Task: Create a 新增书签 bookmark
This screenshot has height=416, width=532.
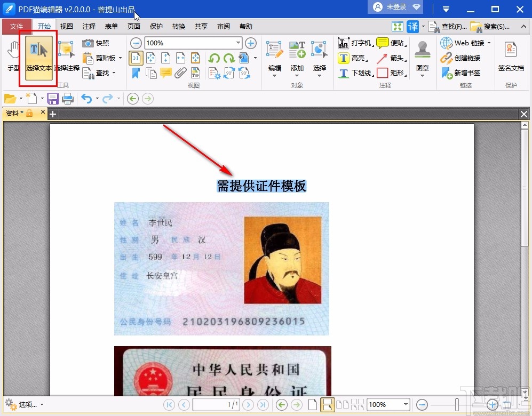Action: click(466, 73)
